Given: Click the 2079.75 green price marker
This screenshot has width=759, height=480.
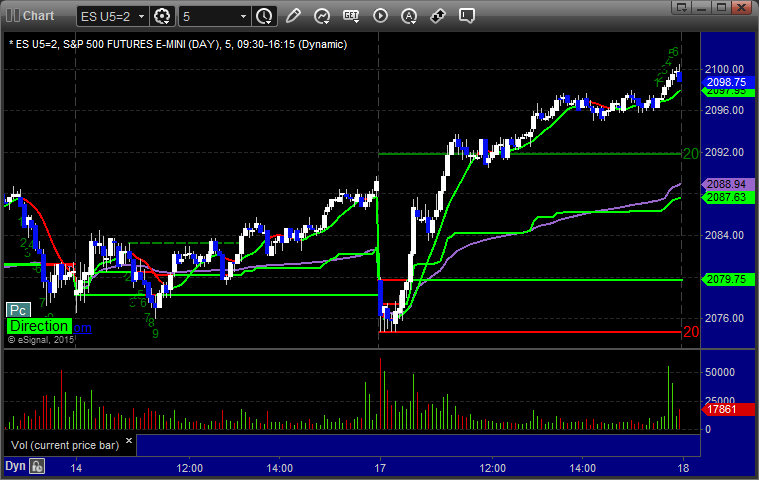Looking at the screenshot, I should 728,279.
